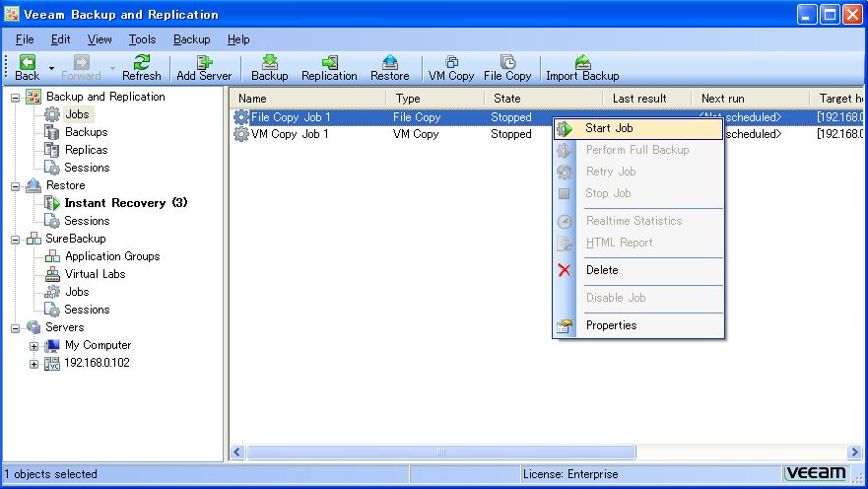Viewport: 868px width, 489px height.
Task: Click the Backup and Replication root icon
Action: point(33,97)
